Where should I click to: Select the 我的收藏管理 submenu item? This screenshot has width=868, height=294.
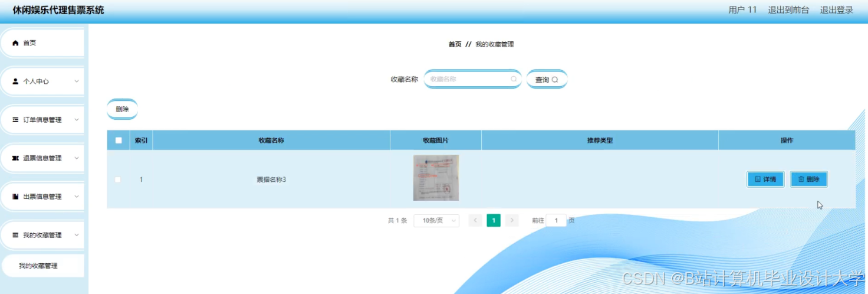point(42,266)
